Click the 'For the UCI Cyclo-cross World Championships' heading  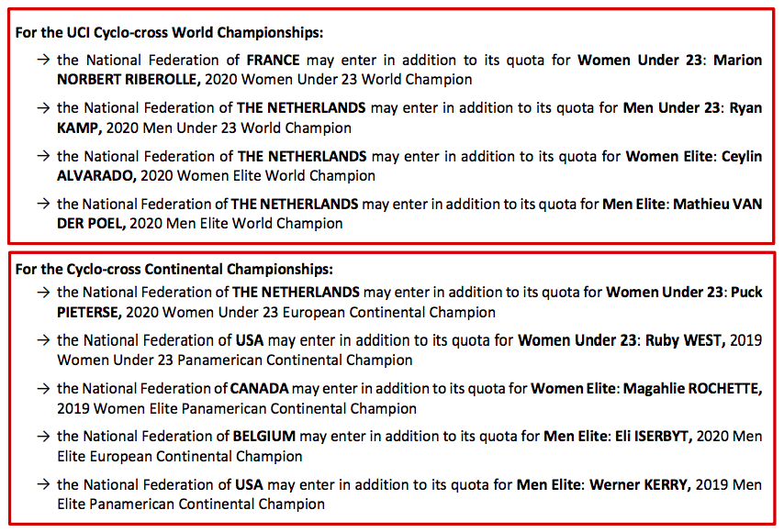(169, 33)
